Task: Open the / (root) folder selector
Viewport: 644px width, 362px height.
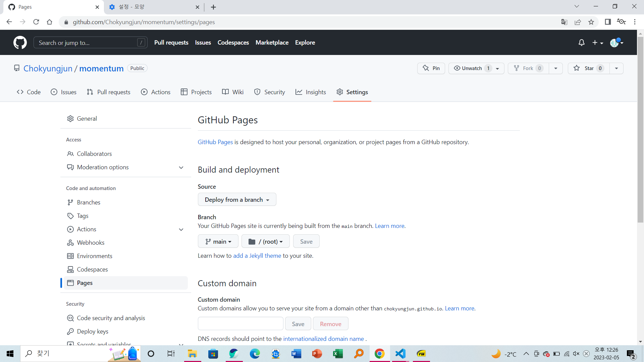Action: (265, 241)
